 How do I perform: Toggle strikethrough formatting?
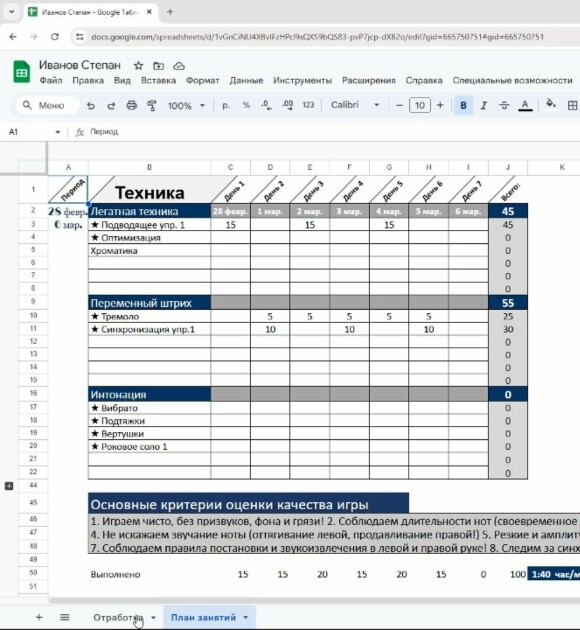tap(504, 105)
